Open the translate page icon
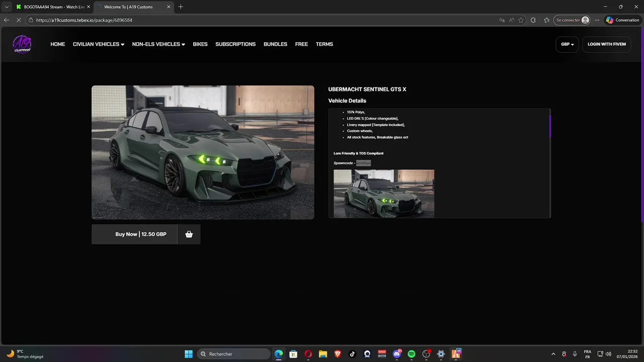 [x=502, y=20]
